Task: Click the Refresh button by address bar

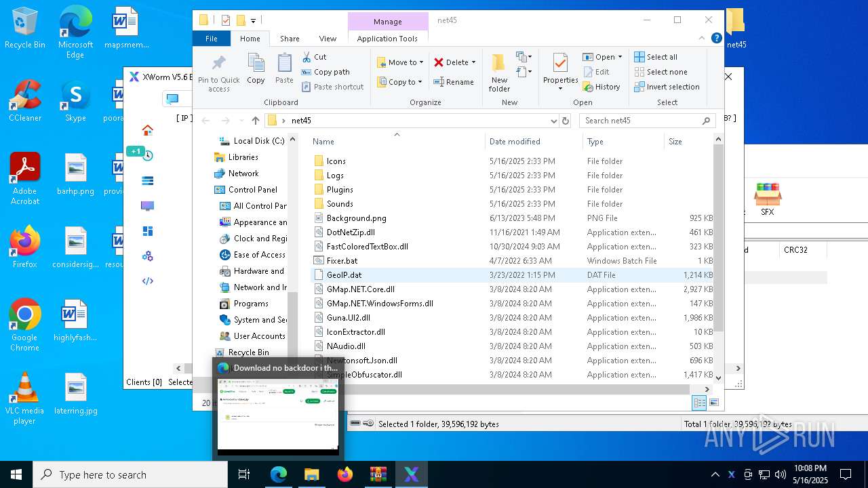Action: click(566, 121)
